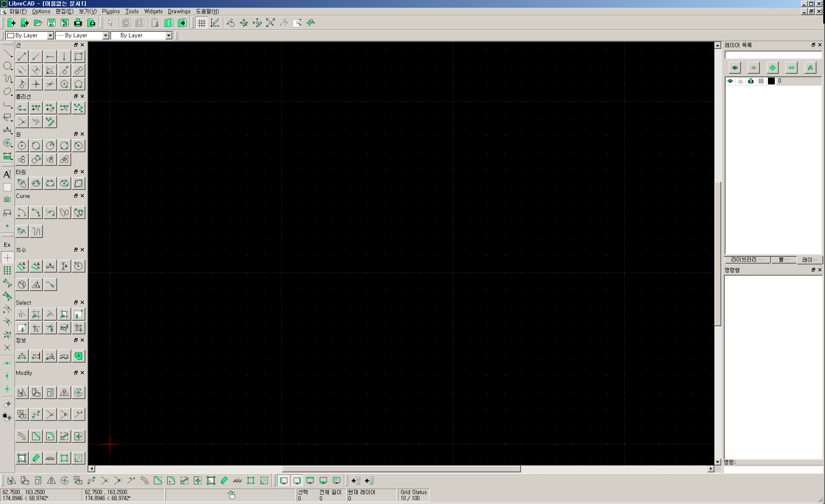Toggle visibility eye of layer 0
The height and width of the screenshot is (504, 825).
[x=730, y=81]
